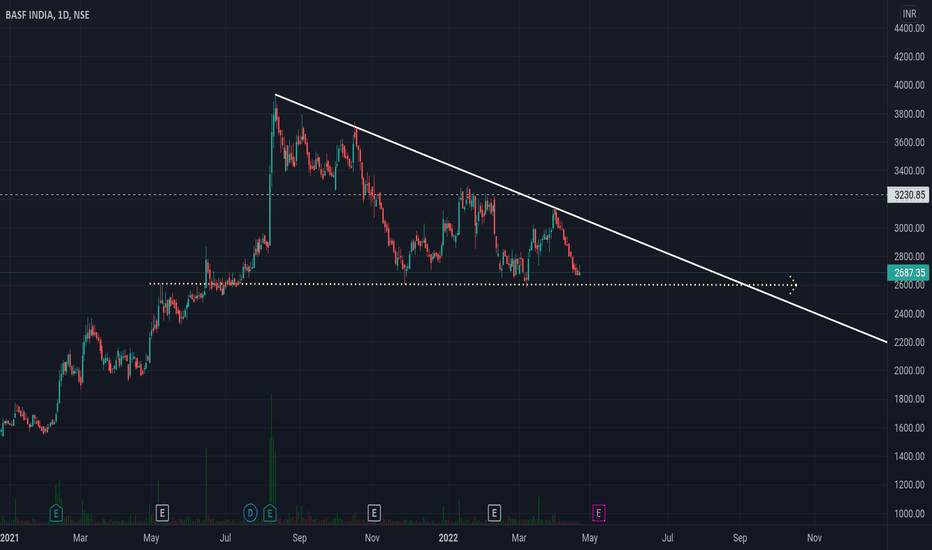Click the BASF INDIA, 1D, NSE symbol title
Image resolution: width=932 pixels, height=550 pixels.
(48, 15)
